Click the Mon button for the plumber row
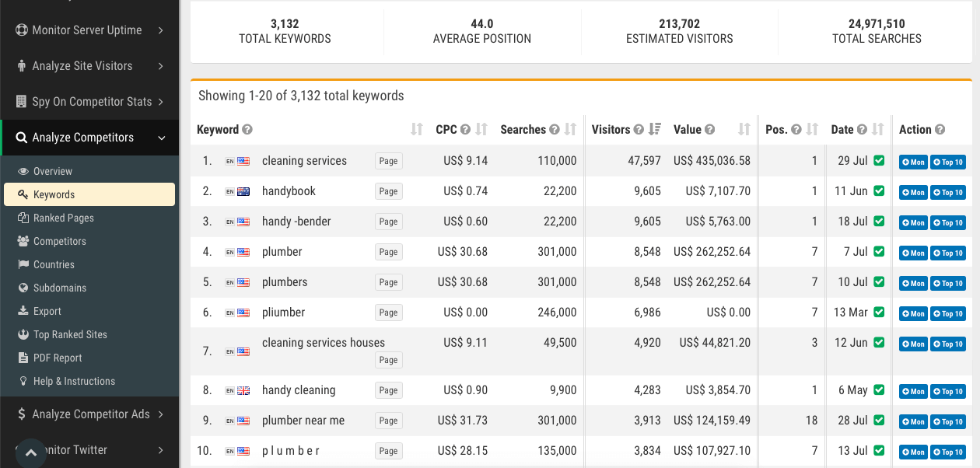The width and height of the screenshot is (980, 468). click(x=913, y=253)
